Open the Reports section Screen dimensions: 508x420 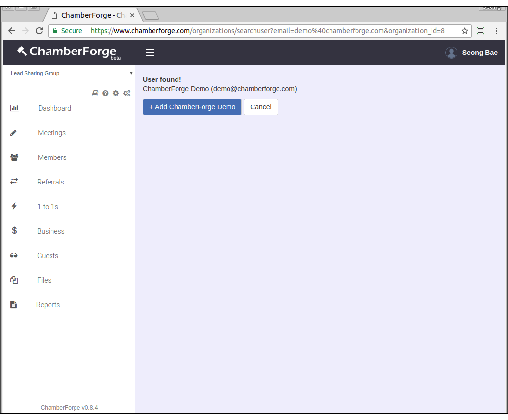click(x=48, y=305)
